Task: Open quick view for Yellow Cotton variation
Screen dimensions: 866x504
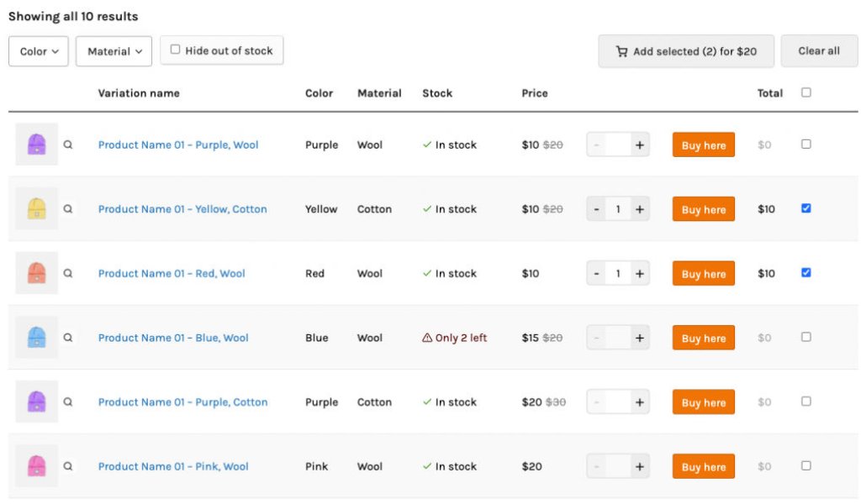Action: coord(68,208)
